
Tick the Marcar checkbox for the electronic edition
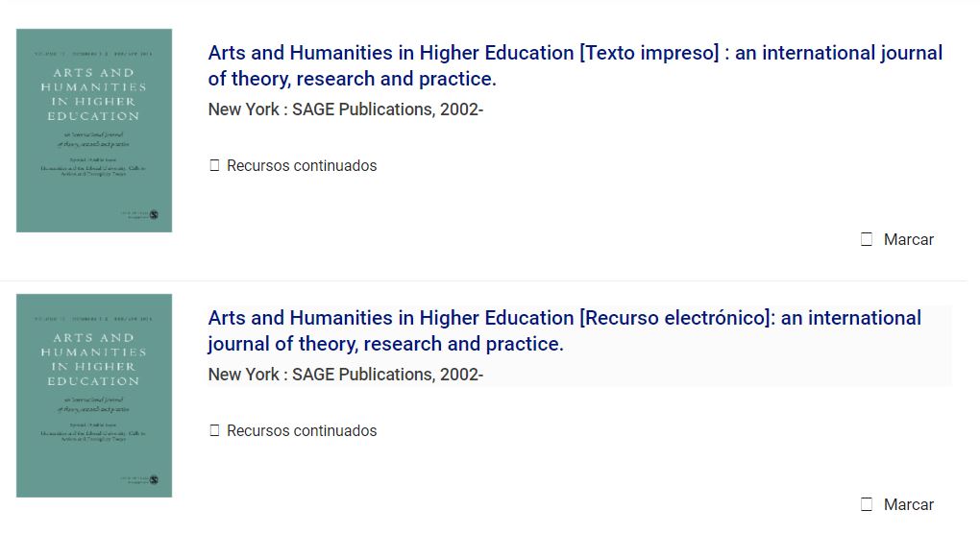[x=867, y=504]
